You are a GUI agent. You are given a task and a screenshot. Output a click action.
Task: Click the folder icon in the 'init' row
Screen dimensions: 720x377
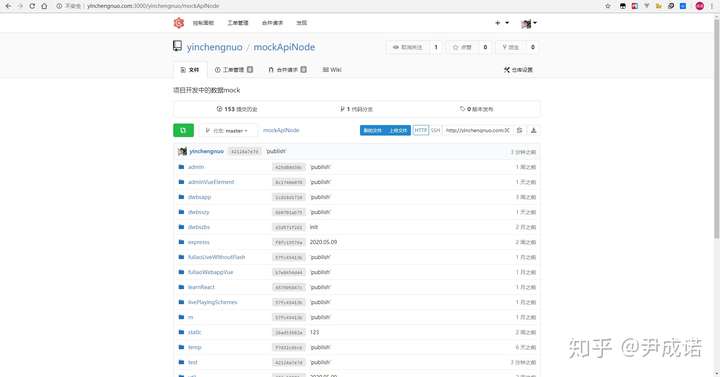point(181,227)
